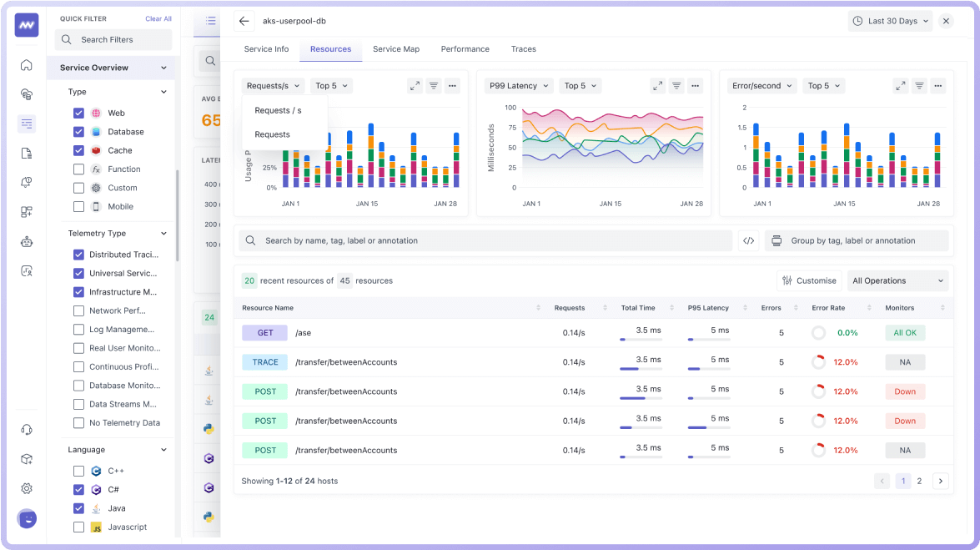This screenshot has height=550, width=980.
Task: Open the Traces tab
Action: click(x=524, y=49)
